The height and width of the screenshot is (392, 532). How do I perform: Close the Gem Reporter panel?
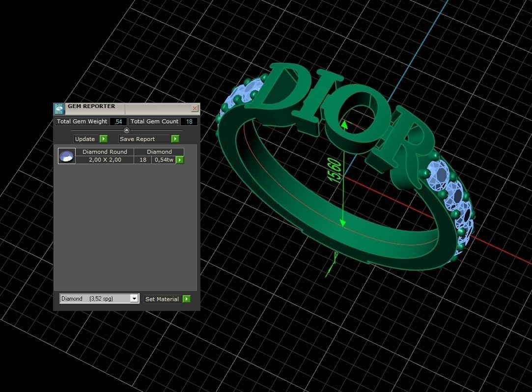195,108
